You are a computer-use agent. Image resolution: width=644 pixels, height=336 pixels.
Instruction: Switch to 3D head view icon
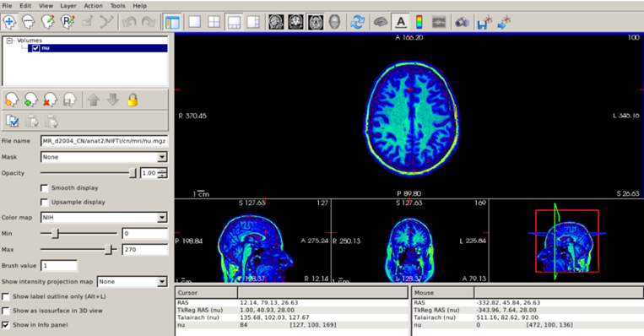335,22
